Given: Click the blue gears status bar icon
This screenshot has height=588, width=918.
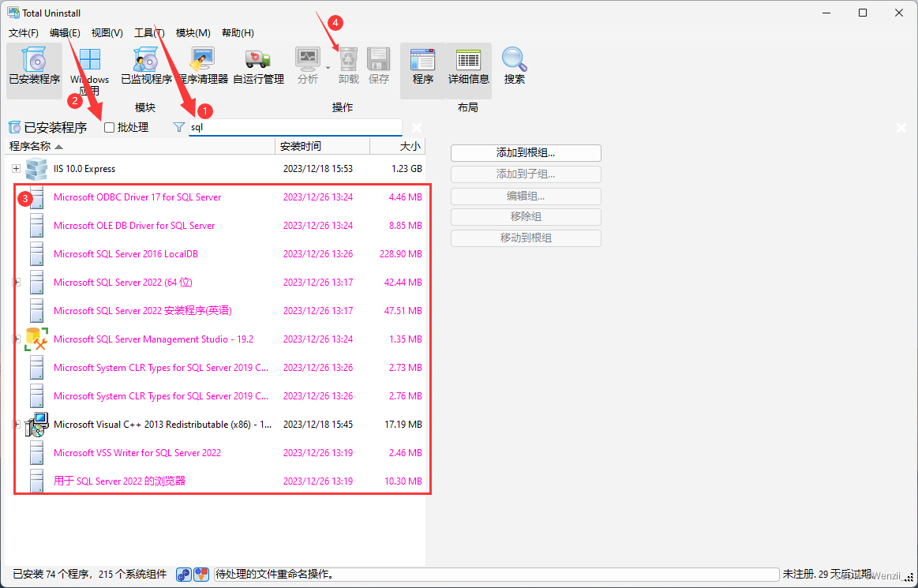Looking at the screenshot, I should pyautogui.click(x=184, y=575).
